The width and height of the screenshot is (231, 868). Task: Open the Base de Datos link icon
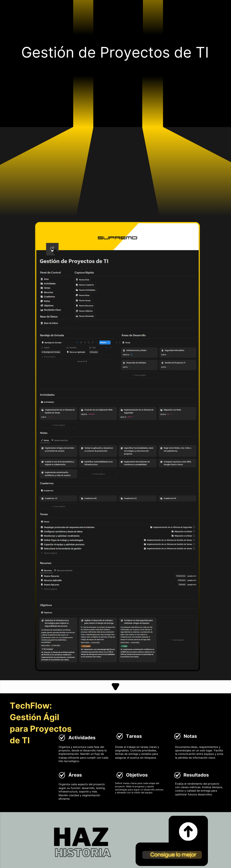[42, 323]
